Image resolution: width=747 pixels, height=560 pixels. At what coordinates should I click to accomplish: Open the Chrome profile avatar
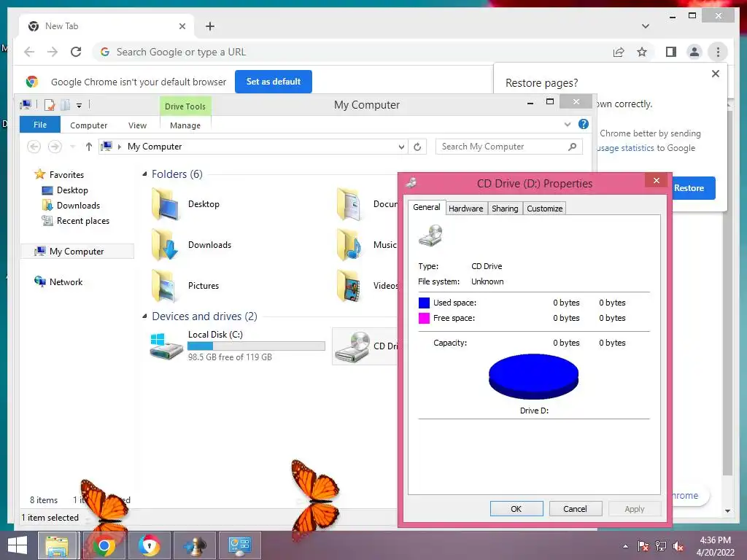[x=694, y=52]
